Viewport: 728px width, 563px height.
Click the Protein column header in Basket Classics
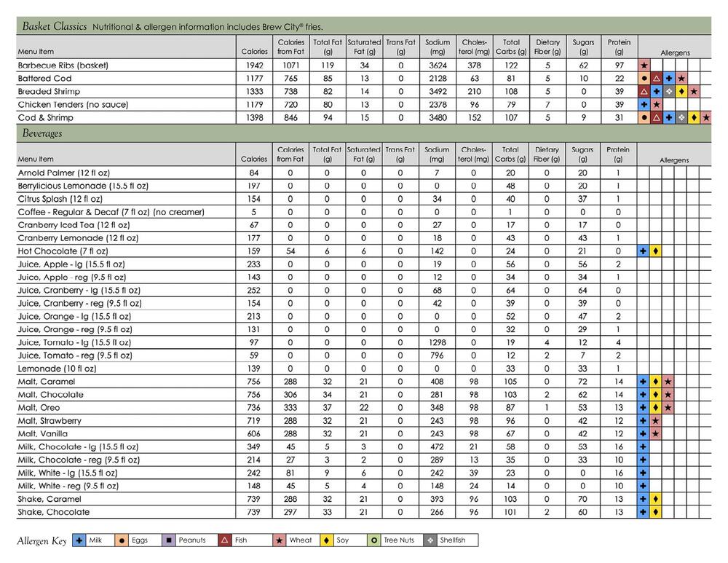[619, 47]
